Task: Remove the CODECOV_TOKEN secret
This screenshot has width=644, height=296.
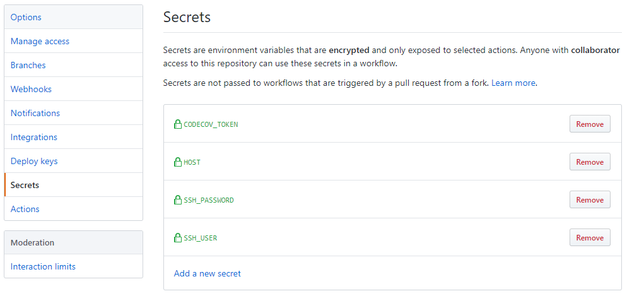Action: [590, 124]
